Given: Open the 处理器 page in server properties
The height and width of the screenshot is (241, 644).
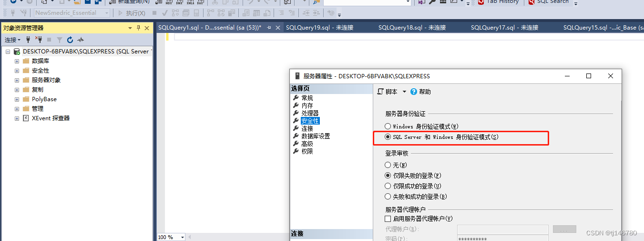Looking at the screenshot, I should click(310, 113).
